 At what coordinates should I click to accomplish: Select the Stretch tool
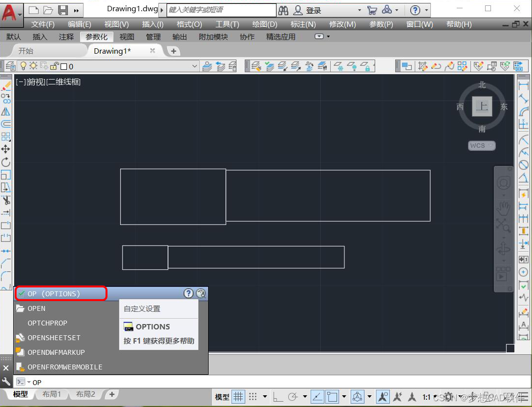click(6, 187)
